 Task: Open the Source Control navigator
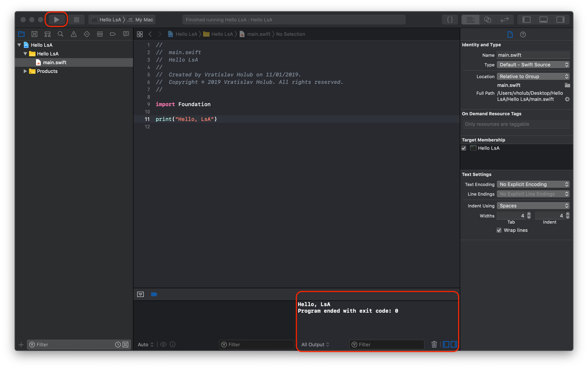34,34
